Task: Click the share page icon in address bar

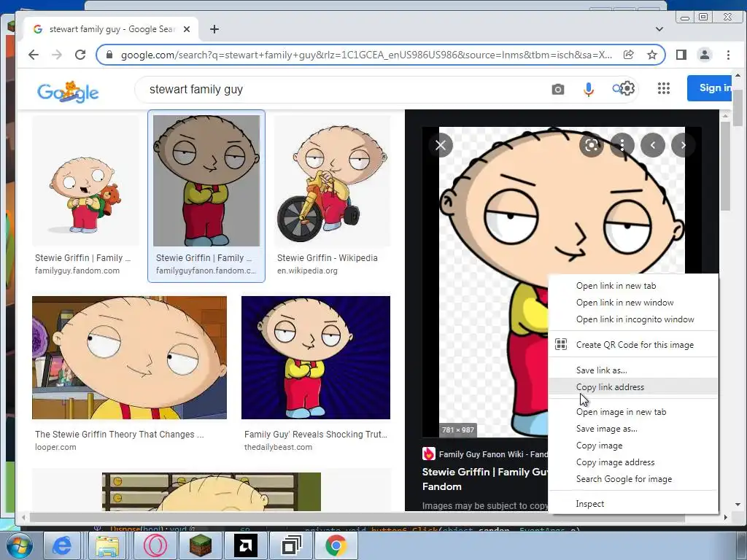Action: (628, 55)
